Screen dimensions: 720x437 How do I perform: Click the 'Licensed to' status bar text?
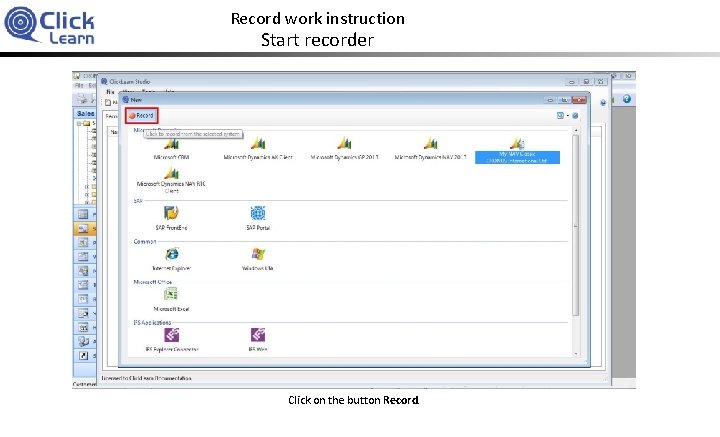pos(146,379)
